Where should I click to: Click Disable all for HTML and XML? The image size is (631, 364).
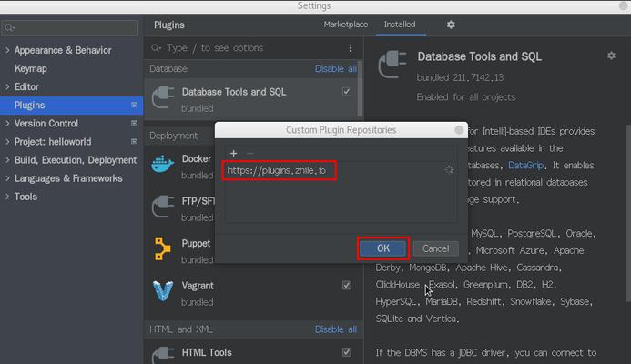click(x=336, y=329)
